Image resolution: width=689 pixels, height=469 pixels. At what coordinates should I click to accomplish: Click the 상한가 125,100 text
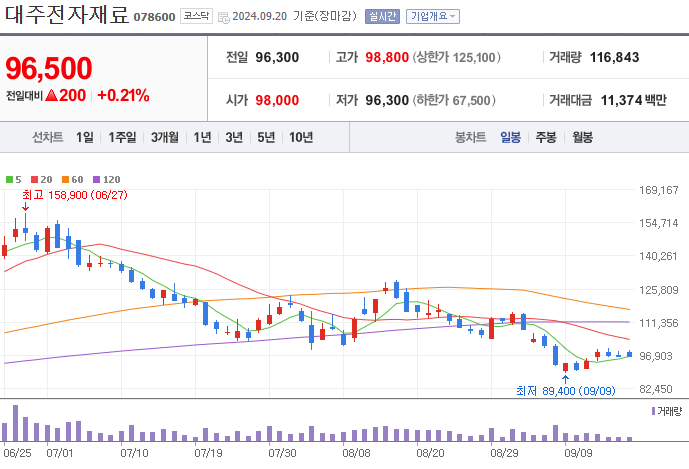tap(457, 57)
